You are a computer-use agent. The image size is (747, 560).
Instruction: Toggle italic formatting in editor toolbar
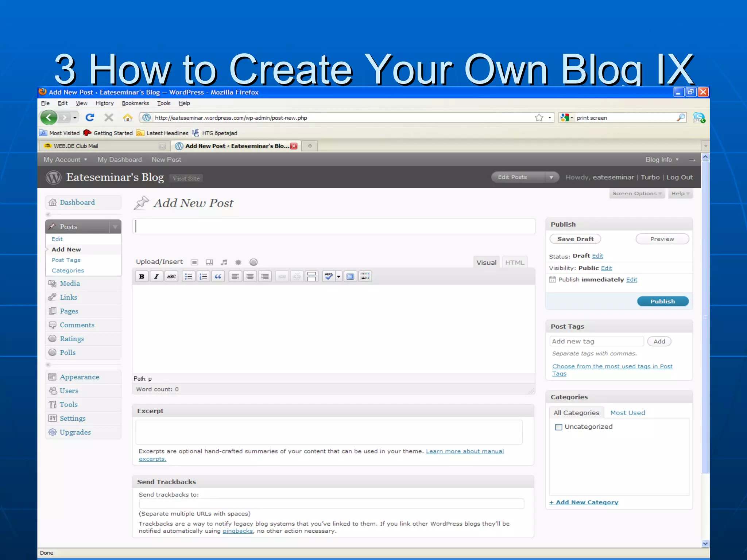[x=156, y=276]
